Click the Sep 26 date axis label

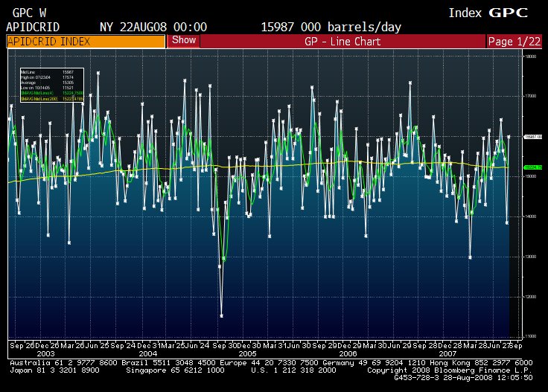coord(22,346)
